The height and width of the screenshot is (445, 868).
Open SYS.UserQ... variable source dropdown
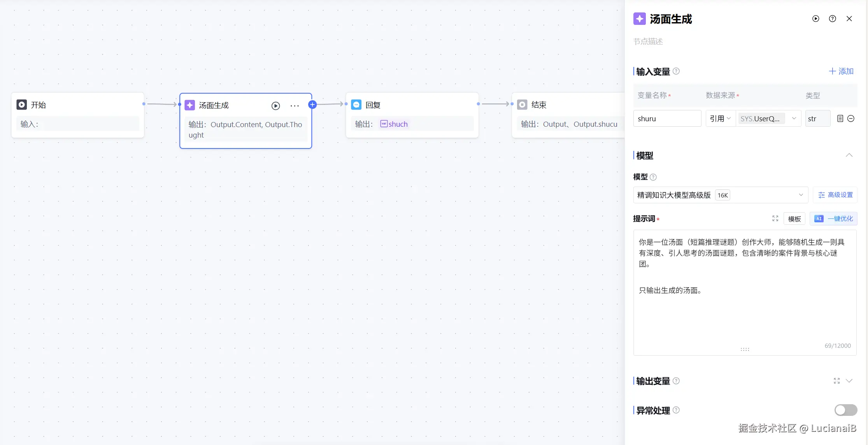768,119
